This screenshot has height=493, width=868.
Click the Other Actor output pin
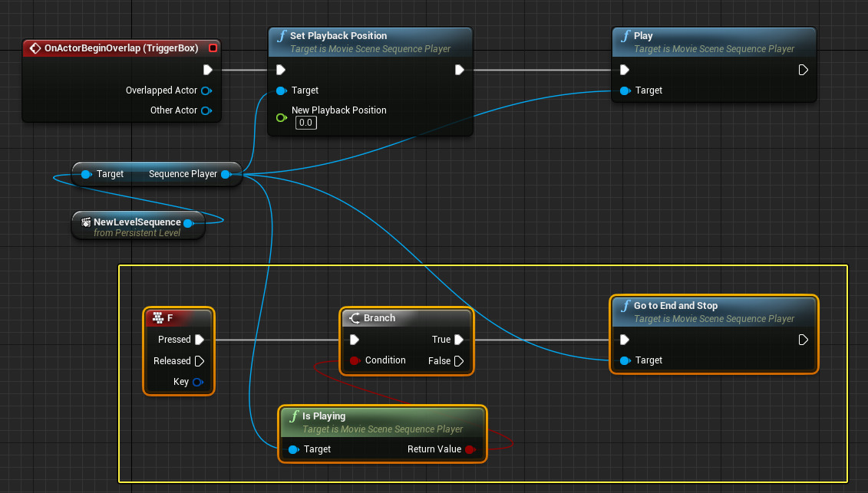coord(206,110)
